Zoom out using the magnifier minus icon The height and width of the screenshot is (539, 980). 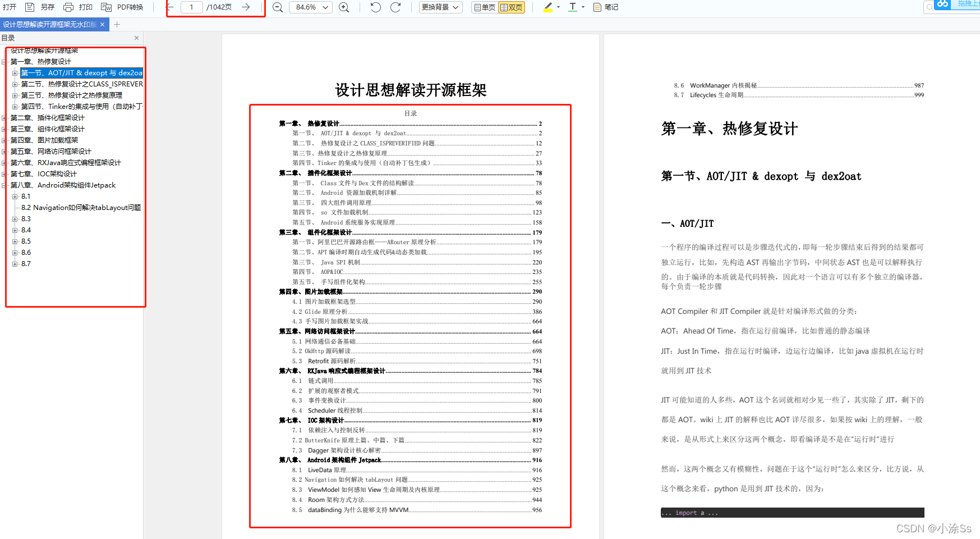(x=278, y=7)
